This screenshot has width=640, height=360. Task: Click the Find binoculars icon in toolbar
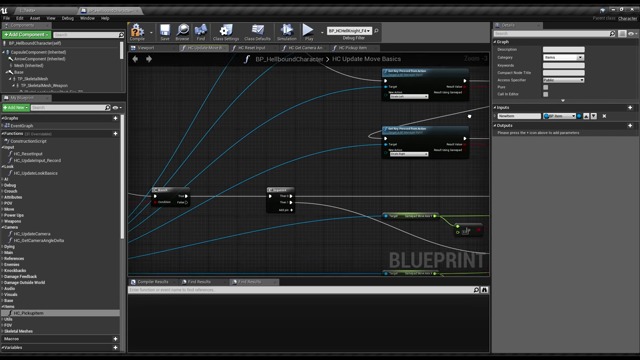point(201,32)
